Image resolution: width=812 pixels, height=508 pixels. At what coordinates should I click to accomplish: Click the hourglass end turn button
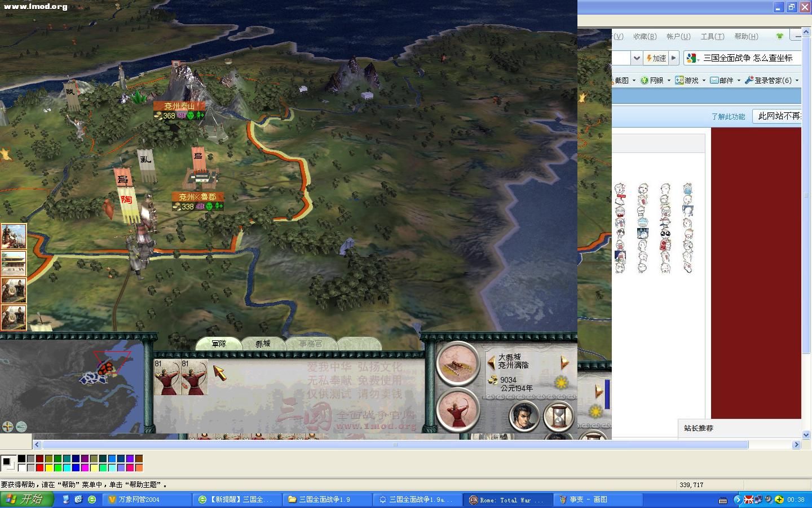point(558,417)
